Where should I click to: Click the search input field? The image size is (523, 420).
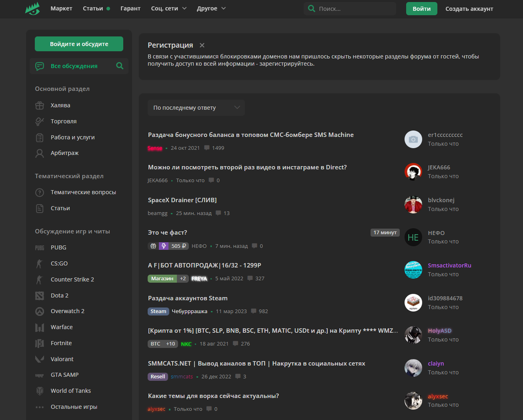click(x=350, y=9)
